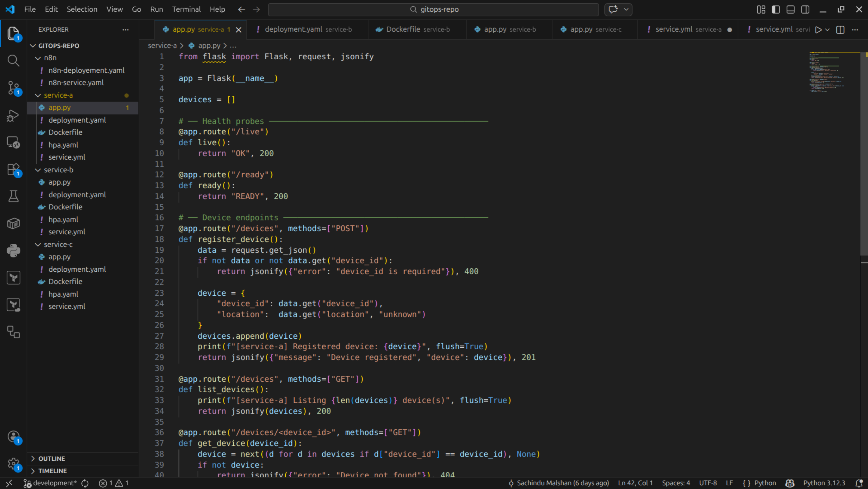868x489 pixels.
Task: Open Manage gear settings icon
Action: 13,464
